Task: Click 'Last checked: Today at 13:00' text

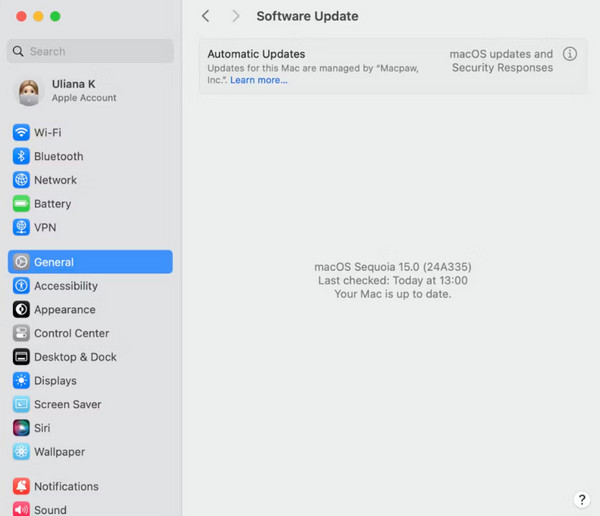Action: point(393,280)
